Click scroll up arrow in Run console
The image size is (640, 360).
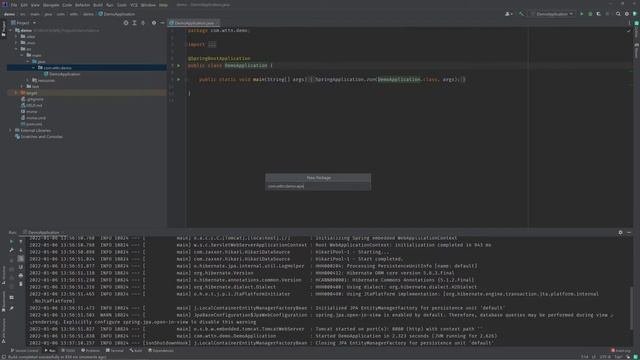point(21,241)
